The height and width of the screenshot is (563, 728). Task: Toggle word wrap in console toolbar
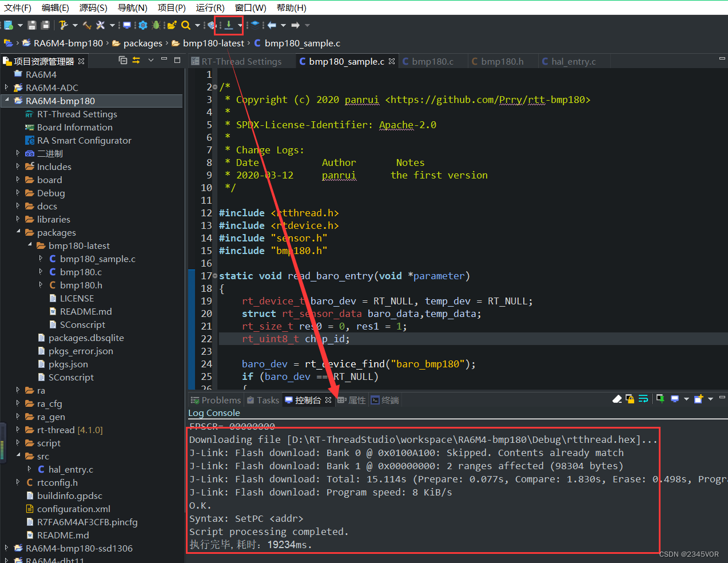tap(643, 399)
